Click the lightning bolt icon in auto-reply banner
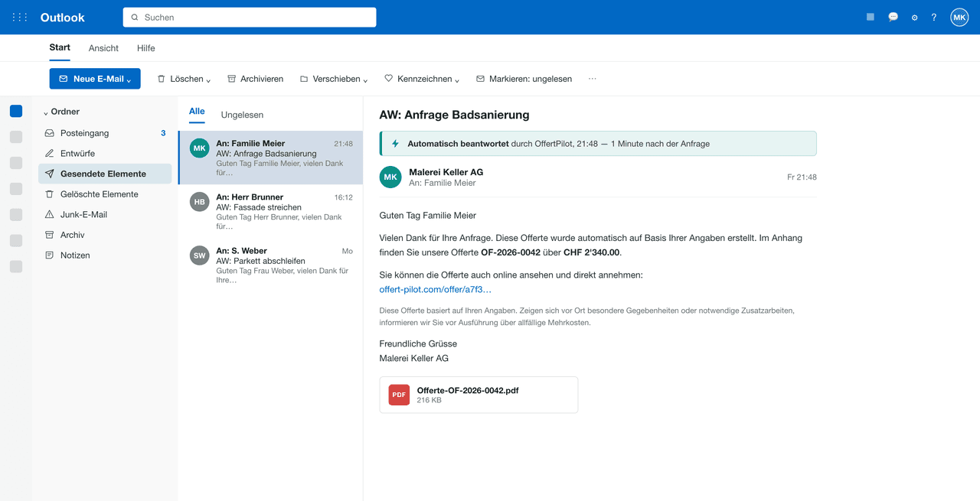 point(395,144)
